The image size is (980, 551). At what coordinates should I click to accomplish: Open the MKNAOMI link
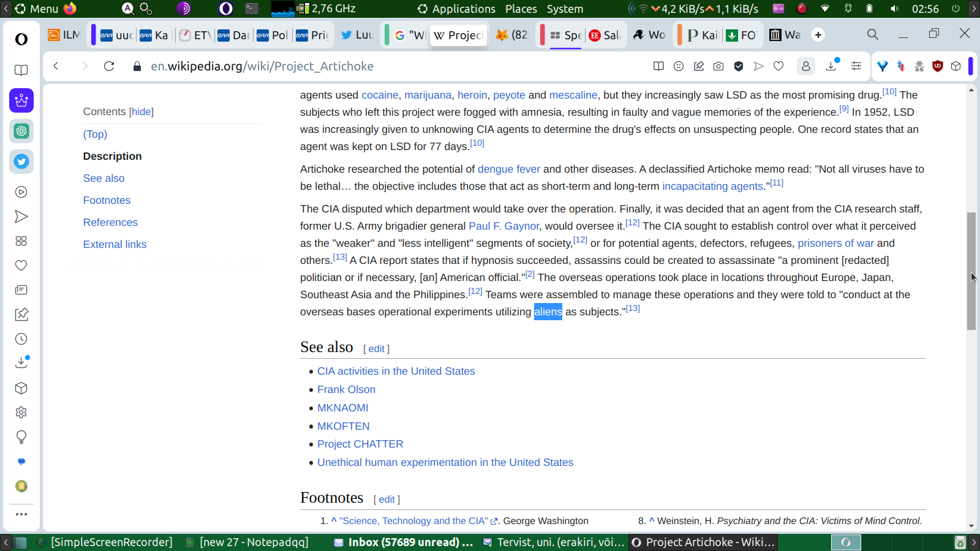(343, 408)
